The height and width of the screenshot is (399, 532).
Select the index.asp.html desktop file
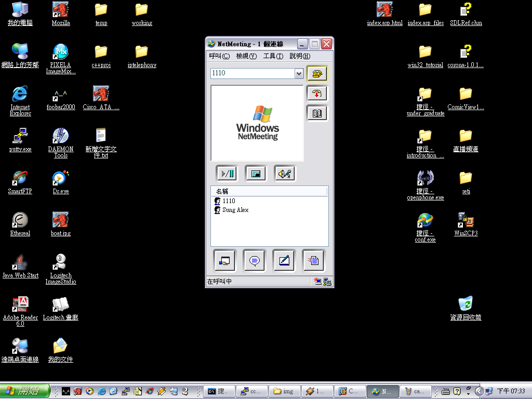coord(385,14)
